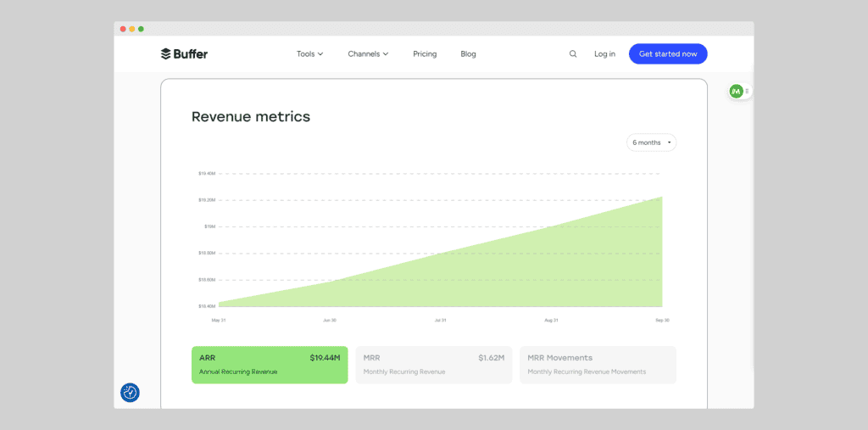Open the 6 months time range dropdown

(651, 142)
